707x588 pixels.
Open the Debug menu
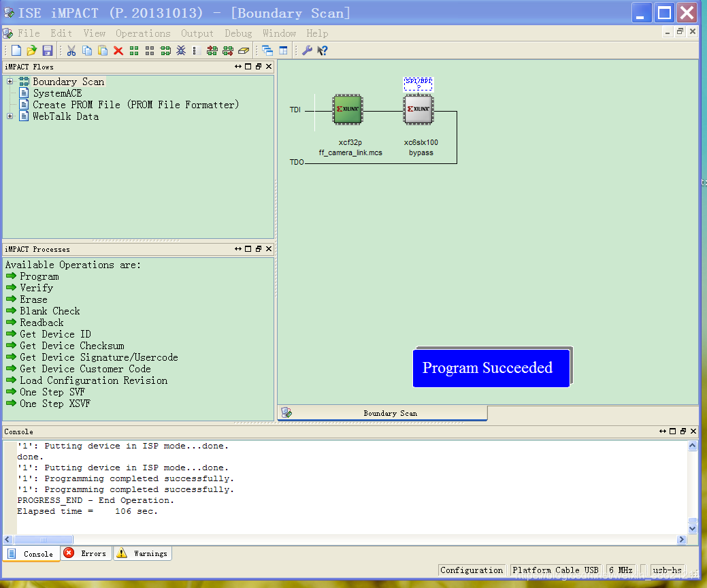pyautogui.click(x=238, y=33)
